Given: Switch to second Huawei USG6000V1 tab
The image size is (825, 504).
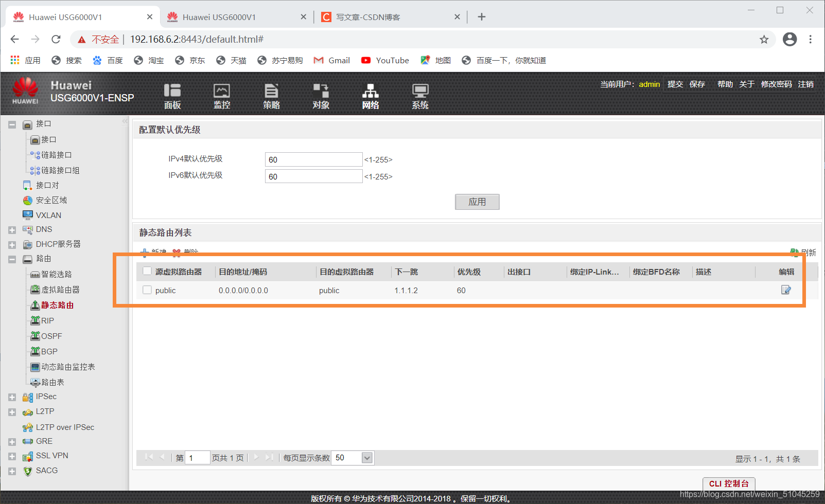Looking at the screenshot, I should pos(236,17).
